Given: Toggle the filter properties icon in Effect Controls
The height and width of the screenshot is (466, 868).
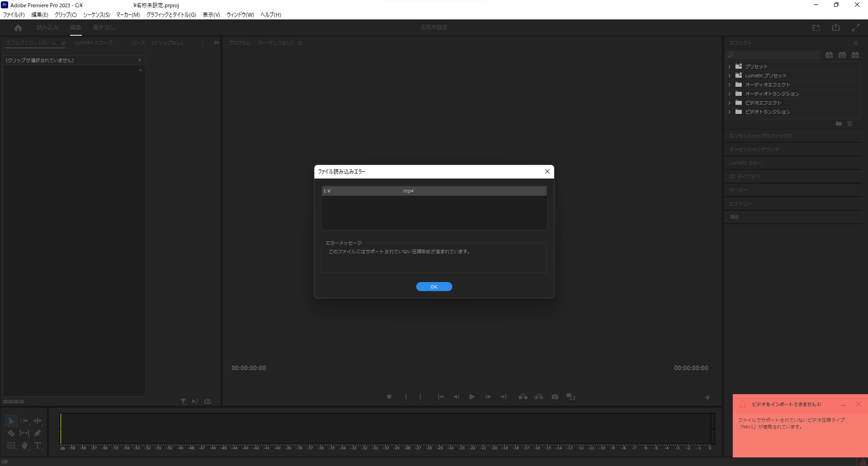Looking at the screenshot, I should pos(183,401).
